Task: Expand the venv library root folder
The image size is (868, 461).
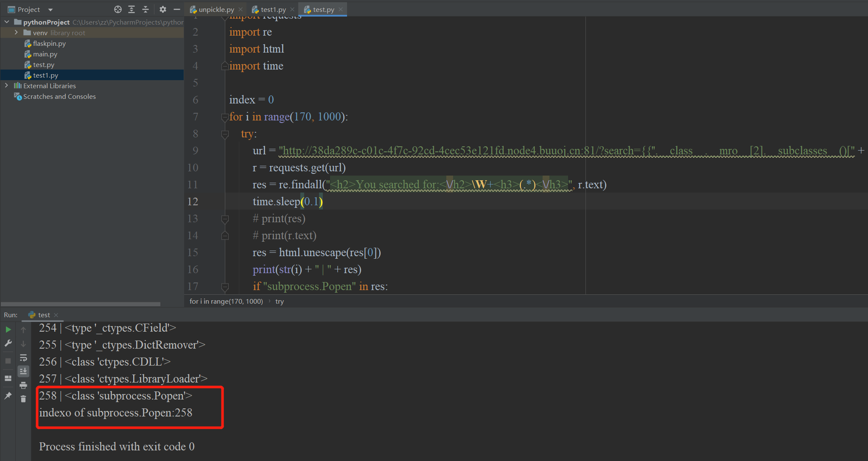Action: tap(16, 33)
